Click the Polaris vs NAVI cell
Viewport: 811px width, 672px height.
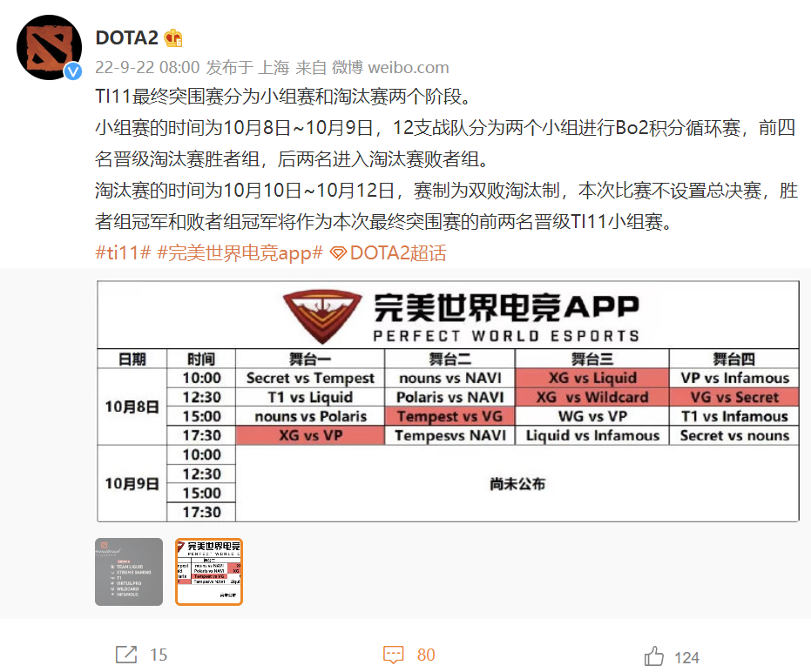tap(449, 397)
